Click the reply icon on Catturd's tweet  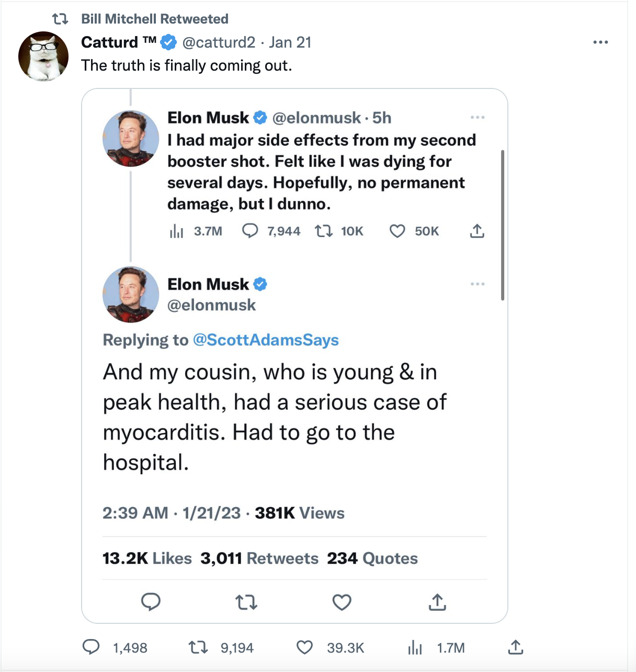(x=91, y=647)
